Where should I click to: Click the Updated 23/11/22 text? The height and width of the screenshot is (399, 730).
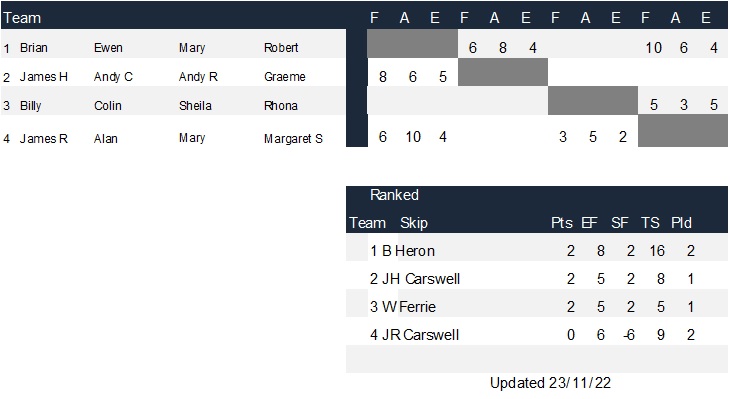(x=550, y=383)
